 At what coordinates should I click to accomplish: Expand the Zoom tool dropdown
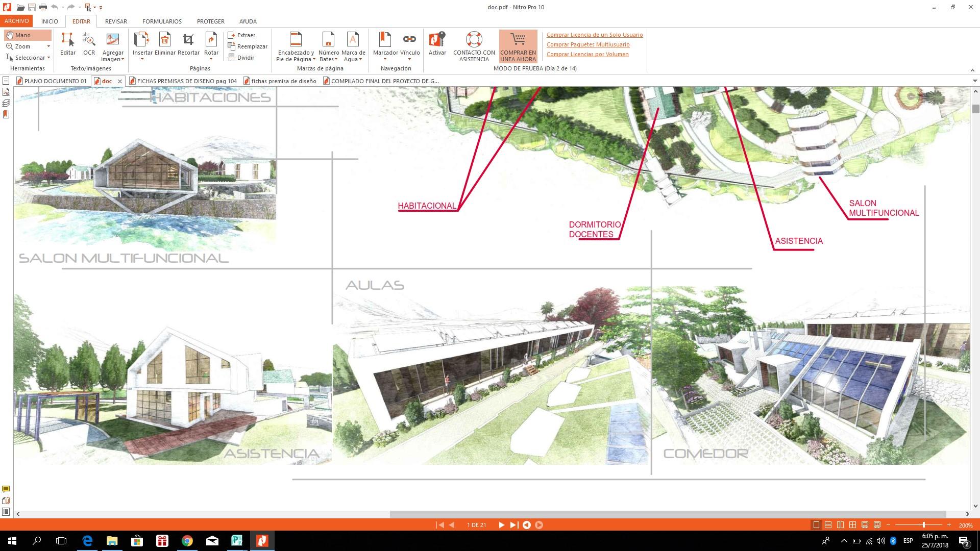pyautogui.click(x=48, y=46)
